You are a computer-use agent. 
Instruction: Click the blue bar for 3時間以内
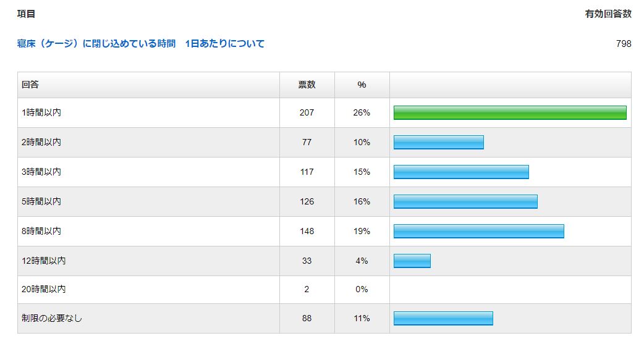[x=461, y=172]
